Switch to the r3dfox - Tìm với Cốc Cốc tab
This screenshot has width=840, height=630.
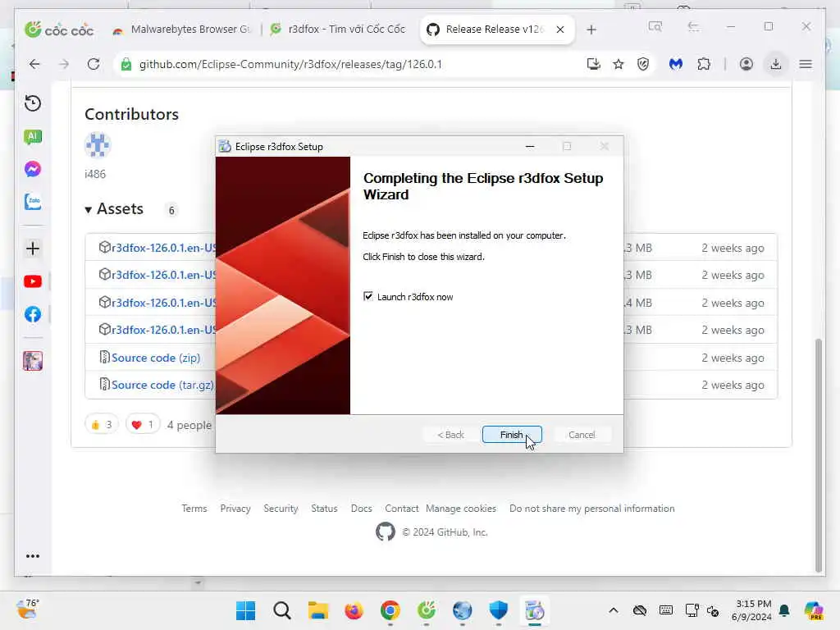(x=337, y=30)
